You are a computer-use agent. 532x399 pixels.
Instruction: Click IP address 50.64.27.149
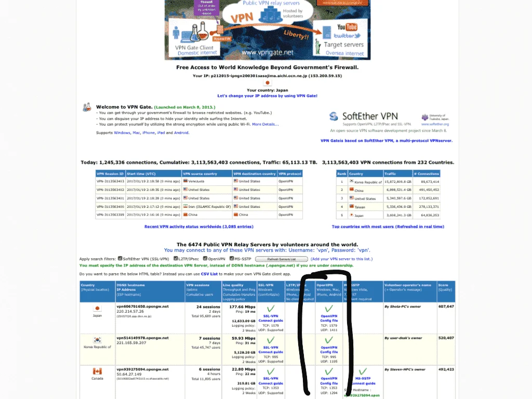(129, 374)
